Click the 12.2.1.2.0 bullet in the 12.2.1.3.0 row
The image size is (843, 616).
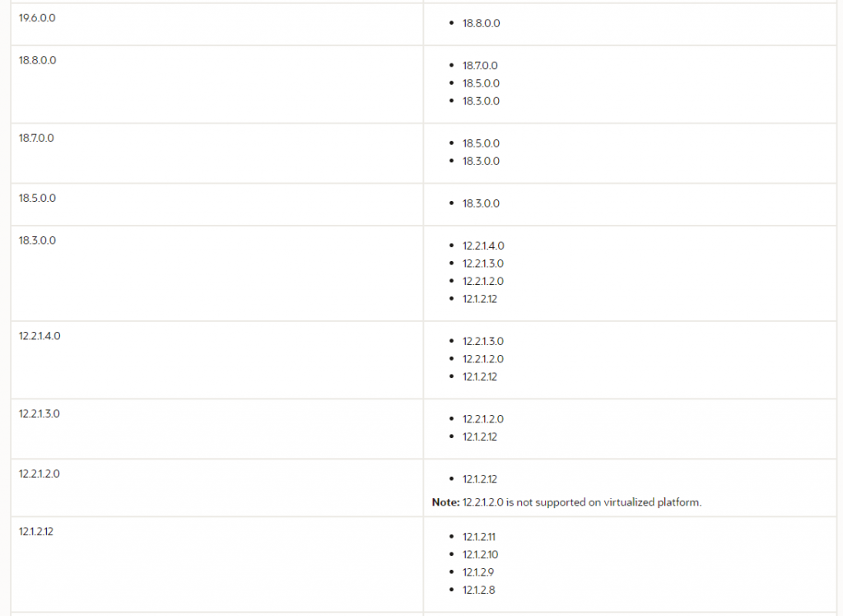(483, 419)
